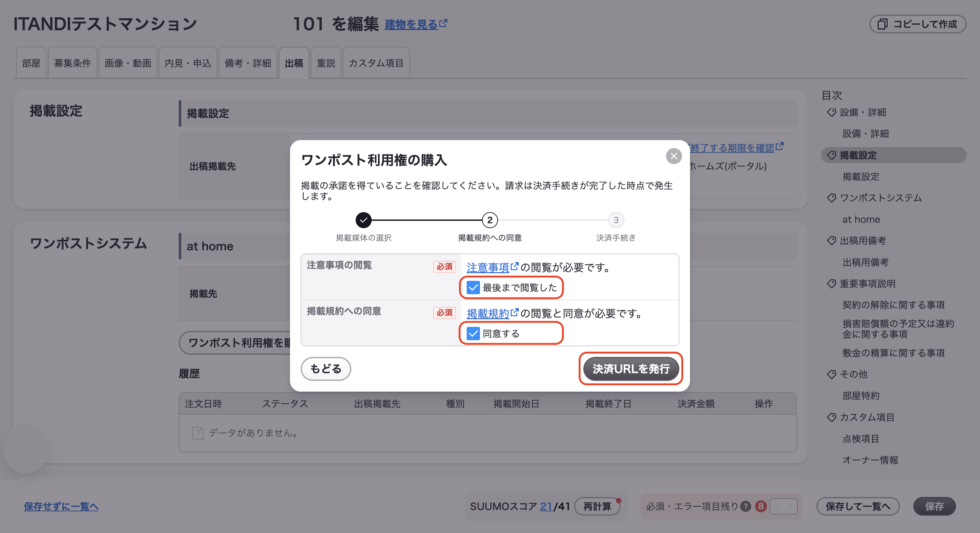Screen dimensions: 980x533
Task: Switch to the 部屋 tab
Action: [x=31, y=63]
